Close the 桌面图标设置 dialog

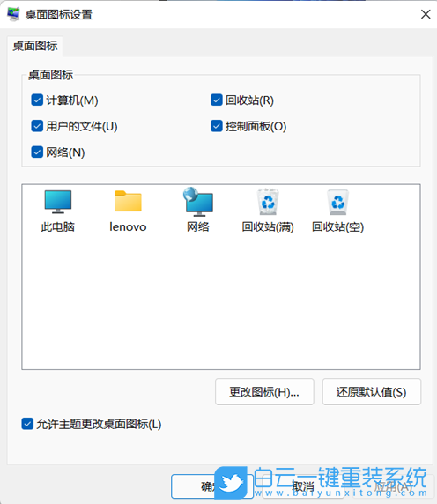pos(426,14)
